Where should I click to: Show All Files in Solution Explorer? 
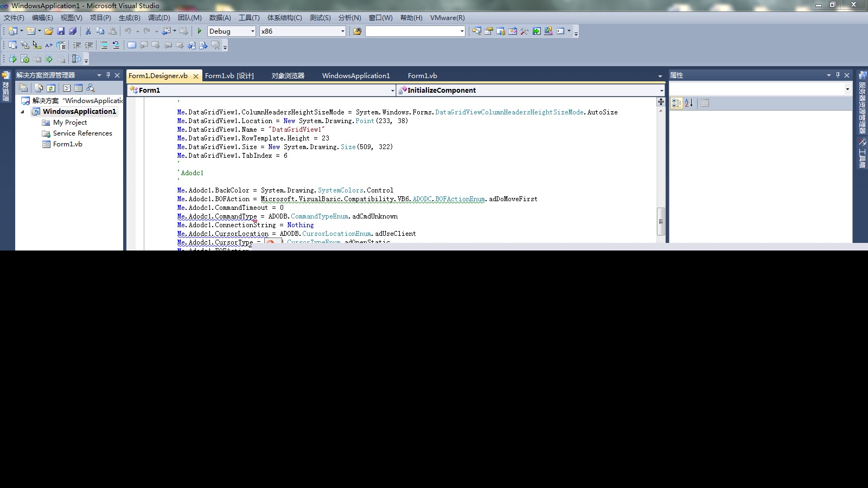pos(39,88)
